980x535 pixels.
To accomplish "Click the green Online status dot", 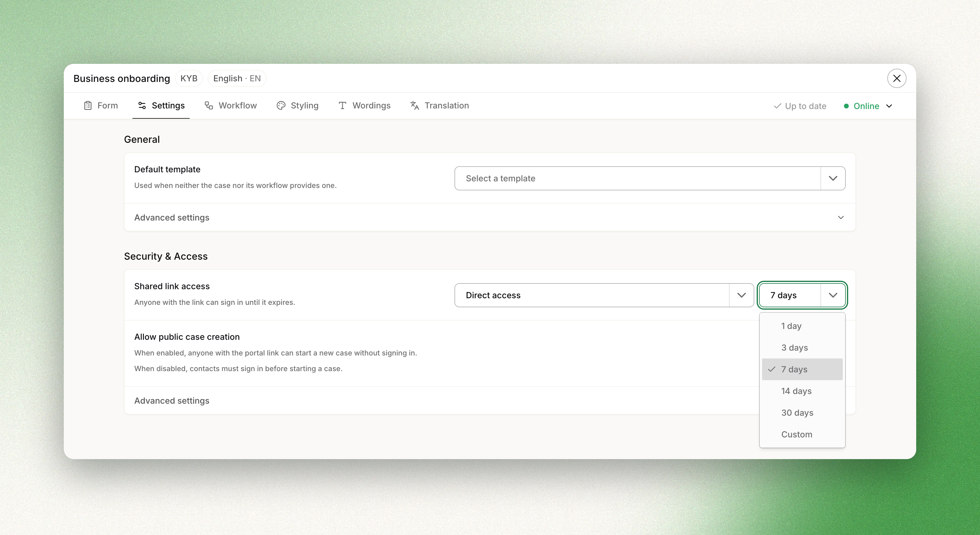I will tap(846, 106).
